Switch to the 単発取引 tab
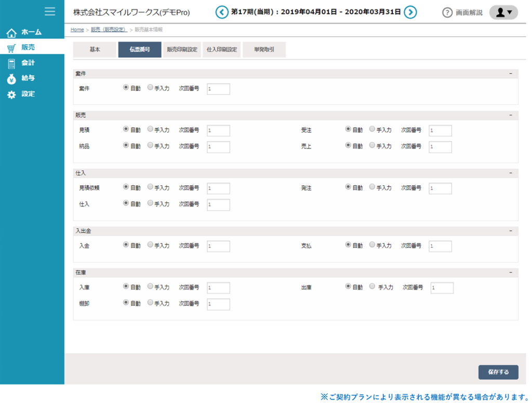Viewport: 532px width, 408px height. [264, 49]
